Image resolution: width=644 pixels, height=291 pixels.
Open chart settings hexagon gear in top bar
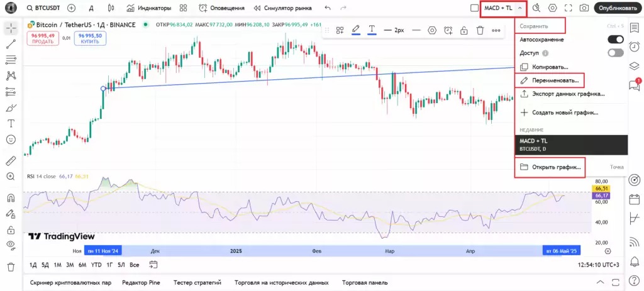[552, 8]
